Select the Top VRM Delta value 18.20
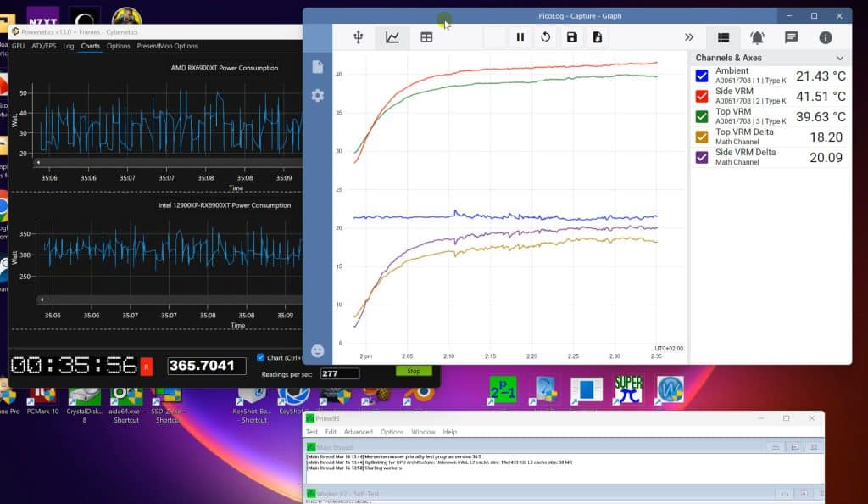The image size is (868, 504). pyautogui.click(x=826, y=137)
